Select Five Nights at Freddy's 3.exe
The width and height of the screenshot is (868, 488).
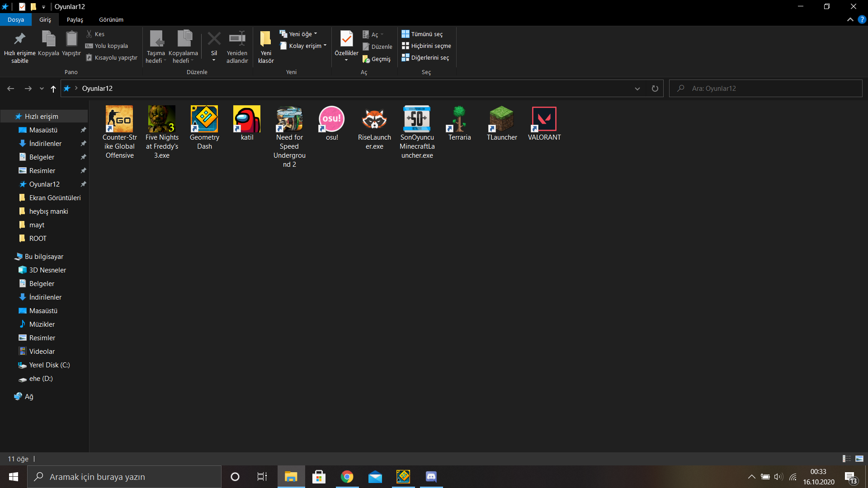(x=162, y=132)
